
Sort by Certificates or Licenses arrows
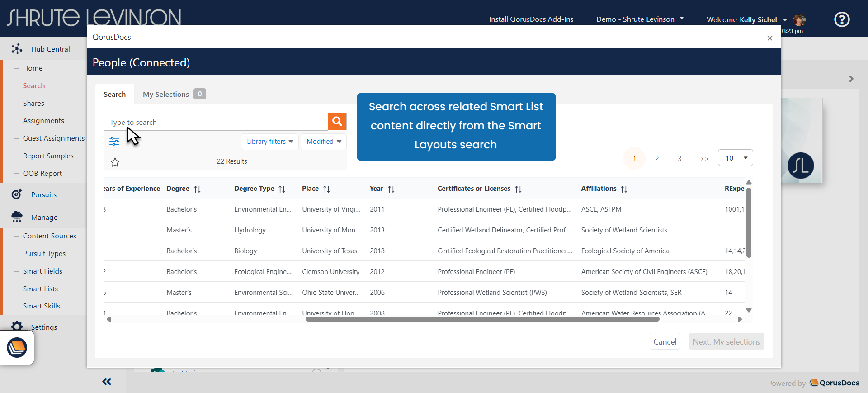coord(518,189)
